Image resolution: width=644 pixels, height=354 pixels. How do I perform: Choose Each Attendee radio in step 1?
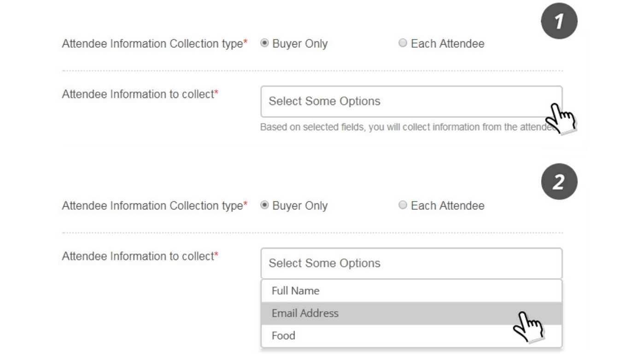403,44
